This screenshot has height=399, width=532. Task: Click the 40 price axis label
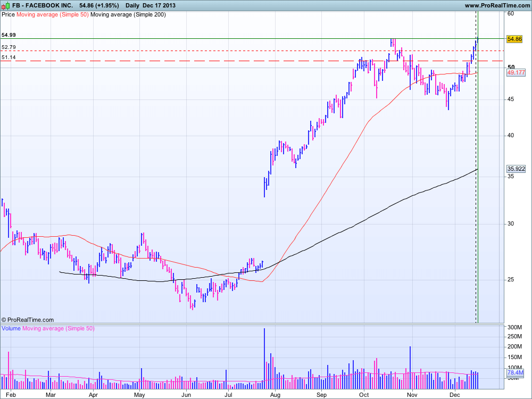511,135
